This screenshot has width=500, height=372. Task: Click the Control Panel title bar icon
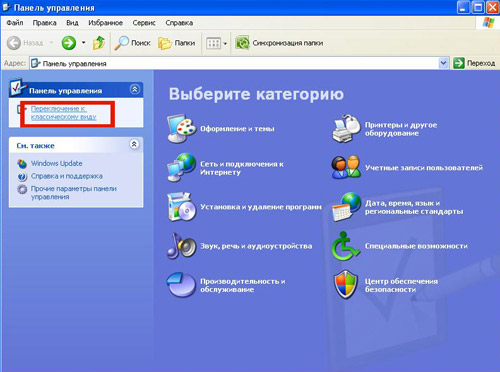(x=6, y=7)
